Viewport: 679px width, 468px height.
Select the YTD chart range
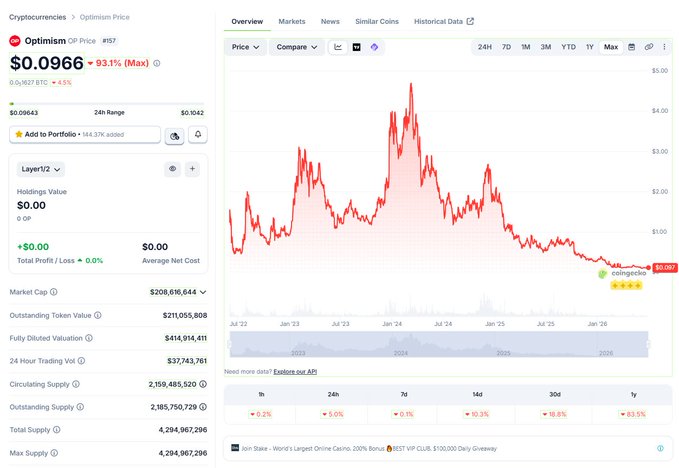pyautogui.click(x=569, y=47)
